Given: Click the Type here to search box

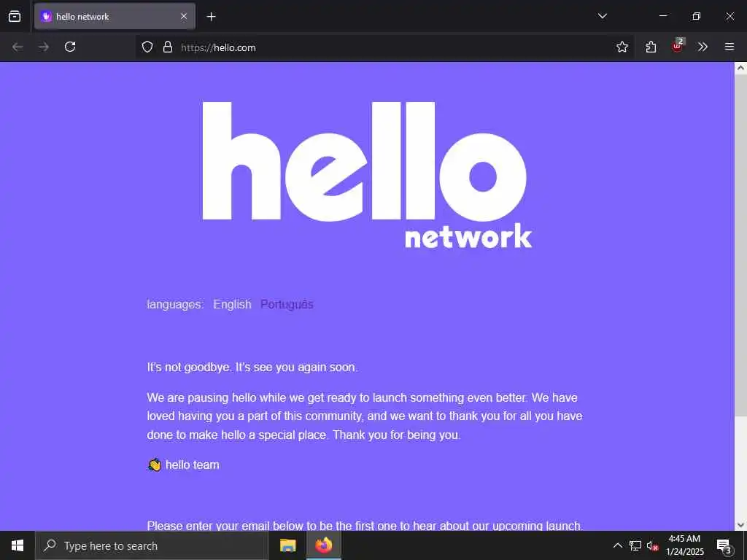Looking at the screenshot, I should [x=152, y=545].
